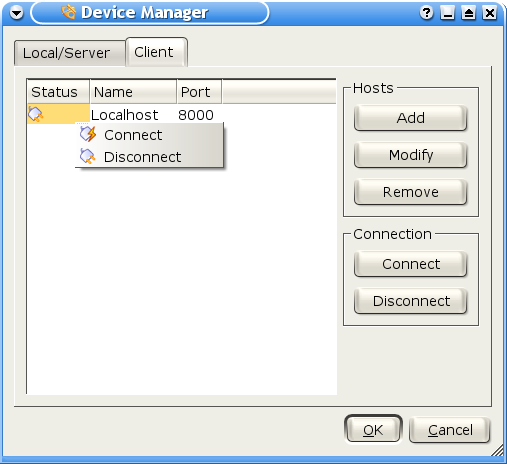Click the Connect lightning plug icon in context menu
Screen dimensions: 507x464
88,134
